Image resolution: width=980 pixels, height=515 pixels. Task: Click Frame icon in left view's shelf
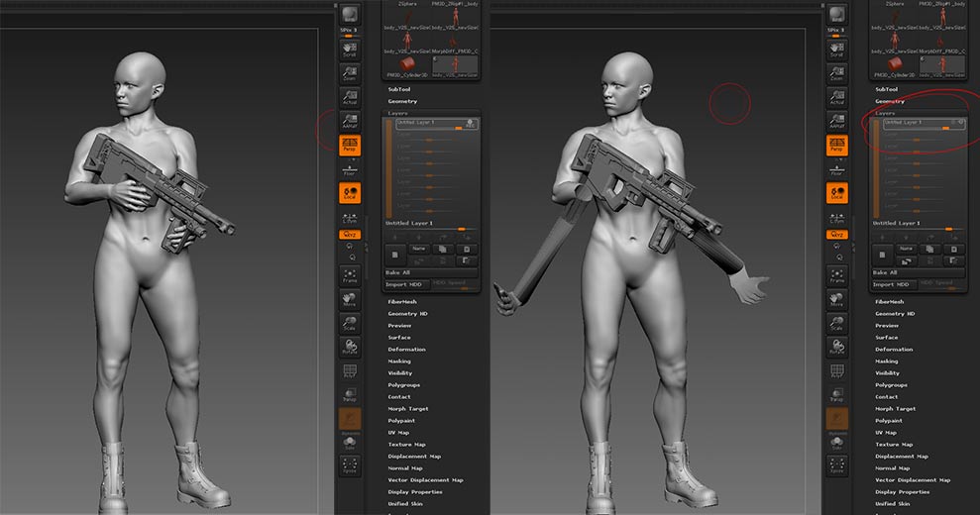(350, 275)
